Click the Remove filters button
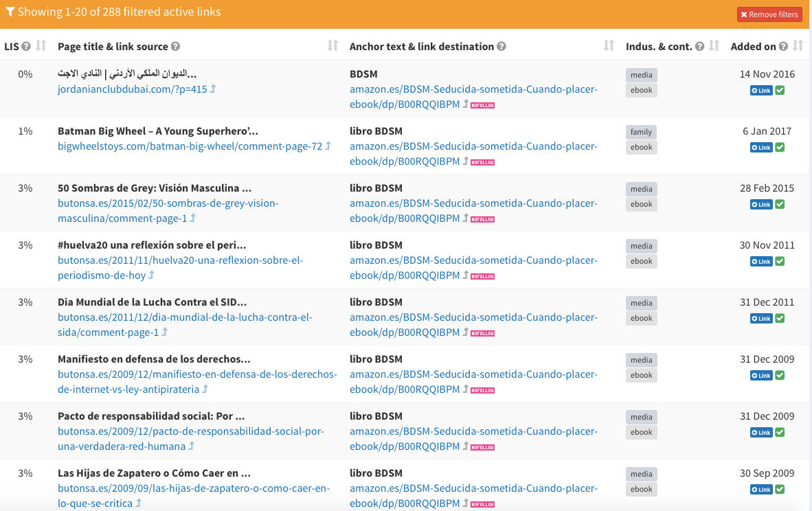 click(x=769, y=14)
